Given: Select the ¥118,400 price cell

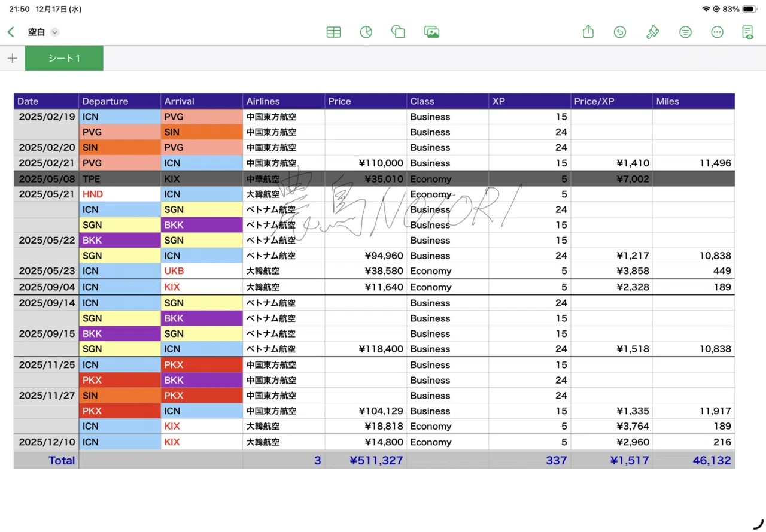Looking at the screenshot, I should [366, 349].
